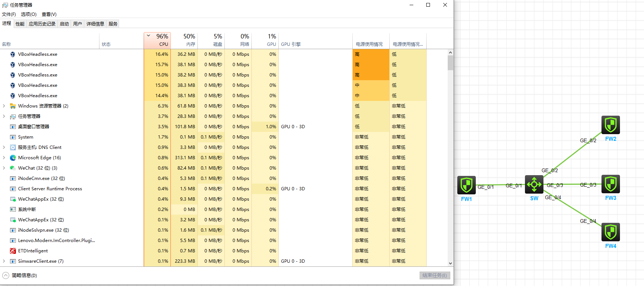Open the 查看(V) menu
The width and height of the screenshot is (644, 286).
(49, 14)
